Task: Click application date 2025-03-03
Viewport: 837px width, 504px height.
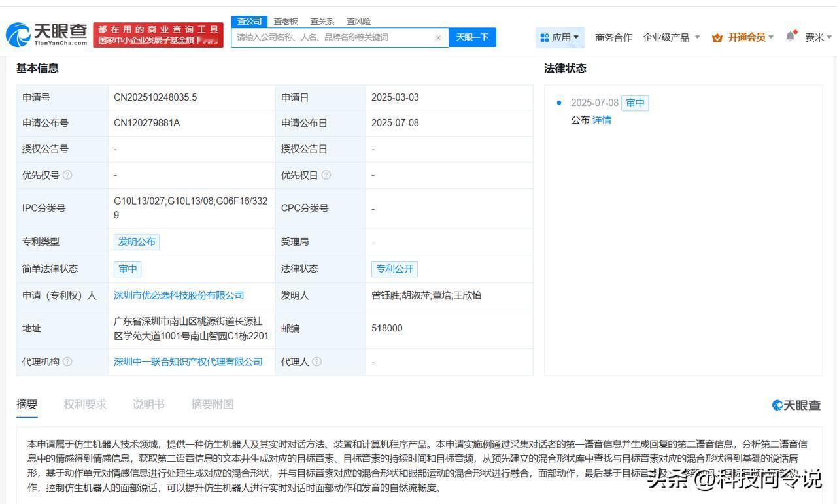Action: click(395, 97)
